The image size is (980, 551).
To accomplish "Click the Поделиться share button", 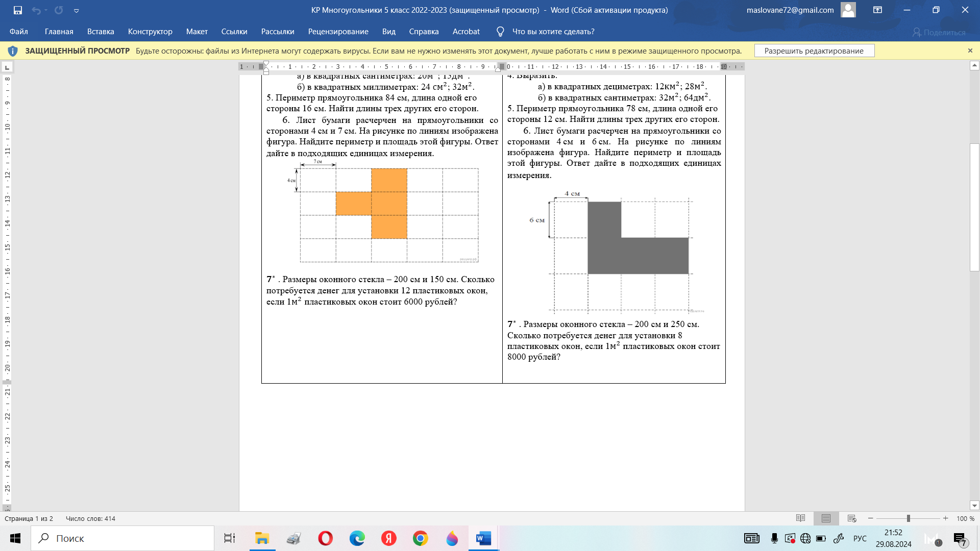I will (939, 32).
